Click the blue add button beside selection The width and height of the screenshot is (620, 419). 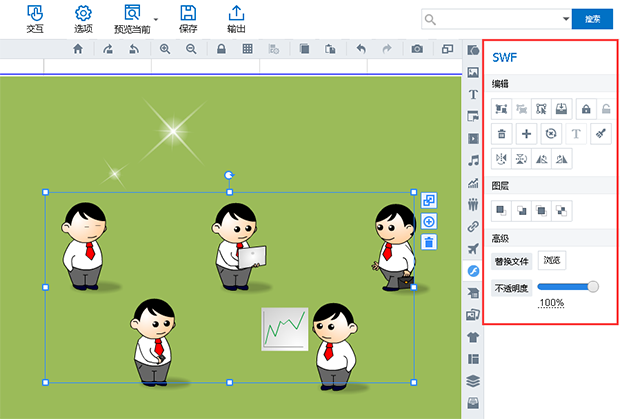429,221
